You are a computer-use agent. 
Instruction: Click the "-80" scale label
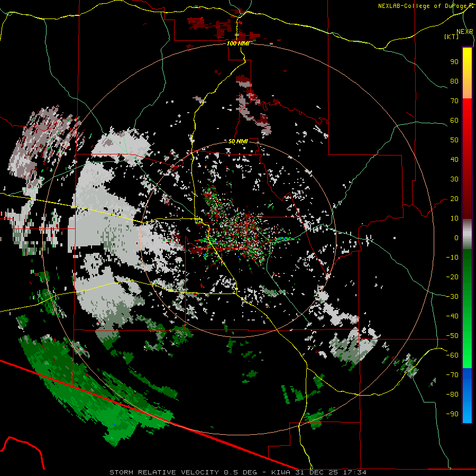click(452, 395)
